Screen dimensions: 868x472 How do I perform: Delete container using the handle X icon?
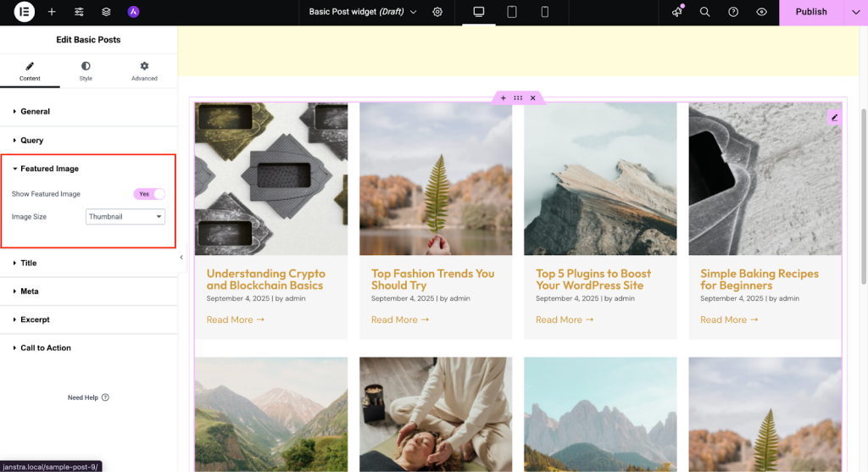[x=532, y=98]
